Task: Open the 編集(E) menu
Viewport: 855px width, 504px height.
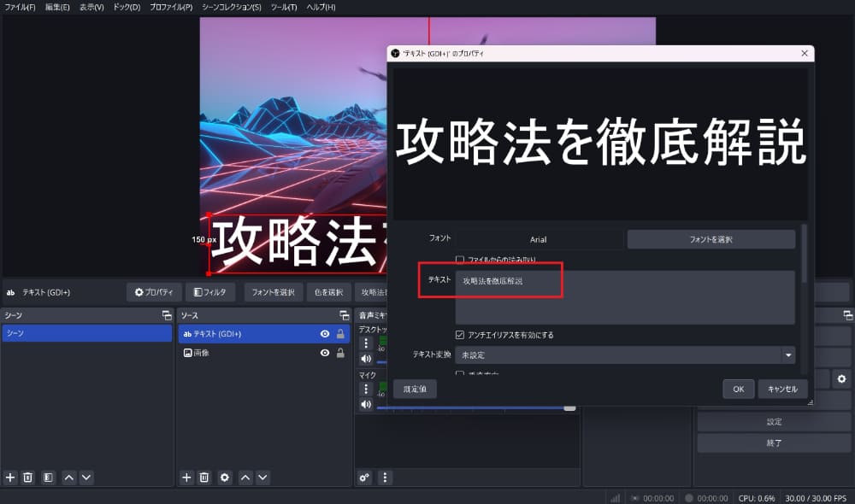Action: [57, 7]
